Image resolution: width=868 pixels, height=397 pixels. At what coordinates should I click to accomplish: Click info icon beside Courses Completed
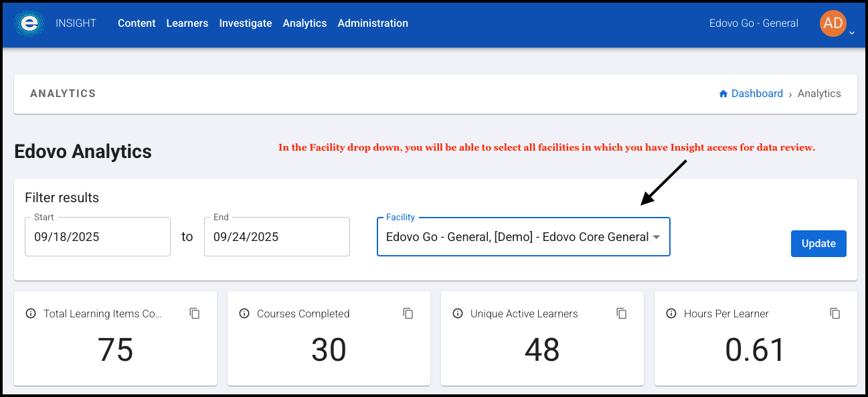coord(244,313)
